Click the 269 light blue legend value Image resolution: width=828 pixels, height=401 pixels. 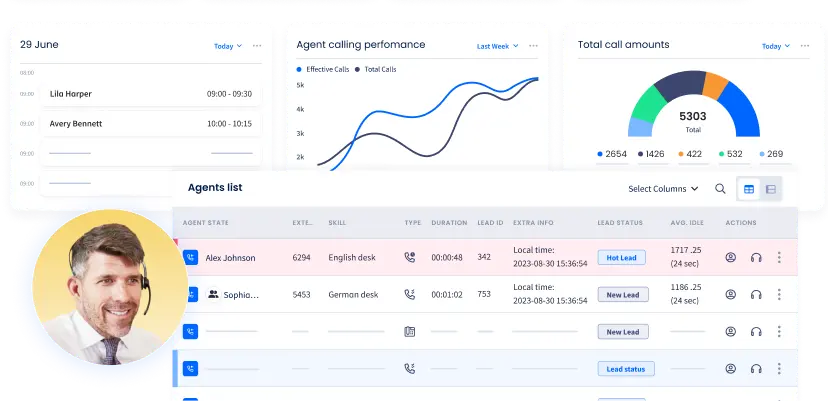pyautogui.click(x=771, y=154)
